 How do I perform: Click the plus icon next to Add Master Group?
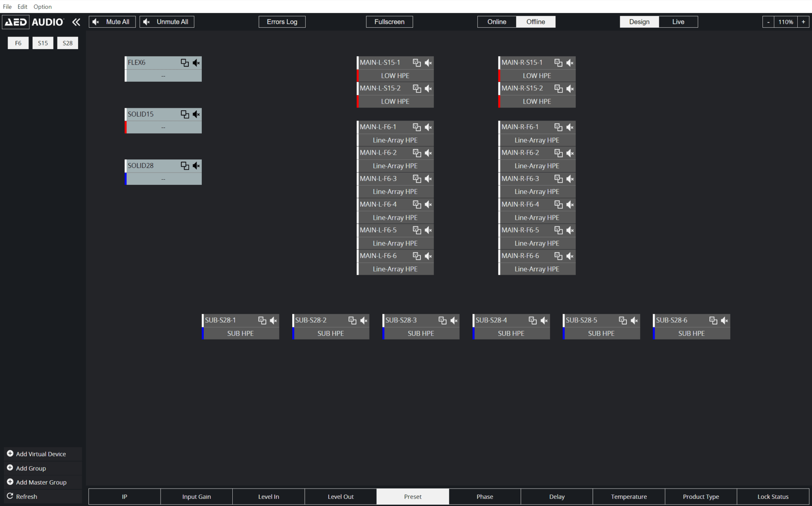pyautogui.click(x=10, y=482)
